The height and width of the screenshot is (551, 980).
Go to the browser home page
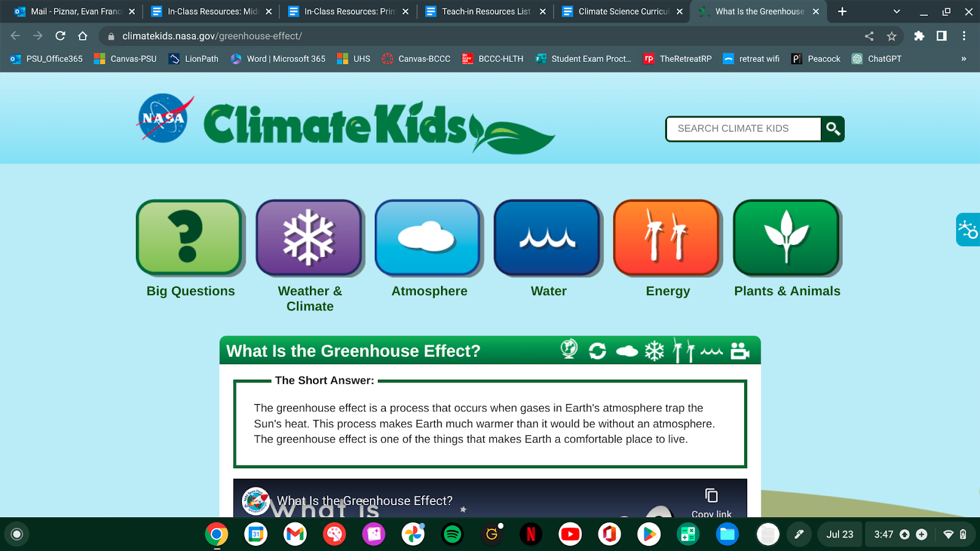click(x=83, y=36)
